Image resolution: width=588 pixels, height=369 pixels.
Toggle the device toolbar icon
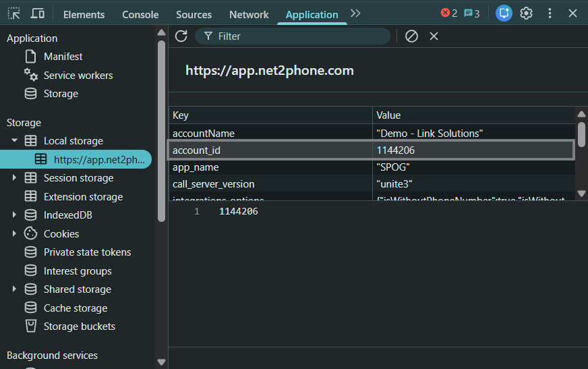pos(38,13)
